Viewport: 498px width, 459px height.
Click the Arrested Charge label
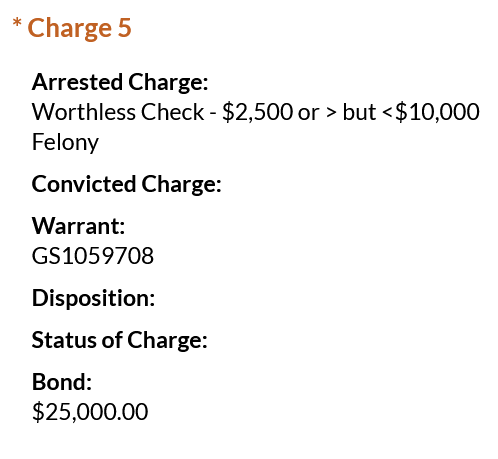120,82
